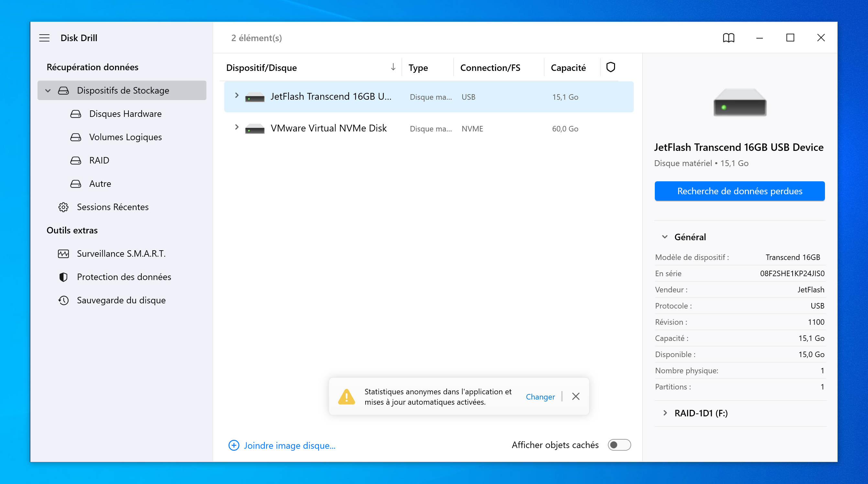Click the Autre drive icon
Image resolution: width=868 pixels, height=484 pixels.
[75, 184]
